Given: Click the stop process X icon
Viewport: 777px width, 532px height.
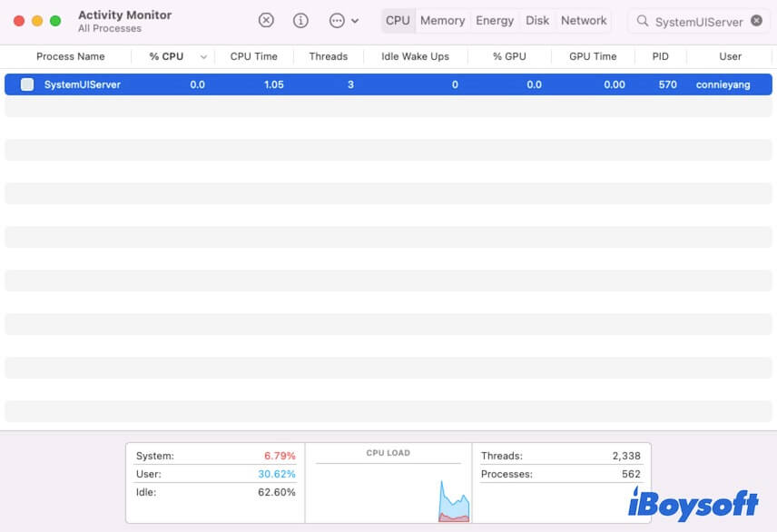Looking at the screenshot, I should [x=266, y=21].
